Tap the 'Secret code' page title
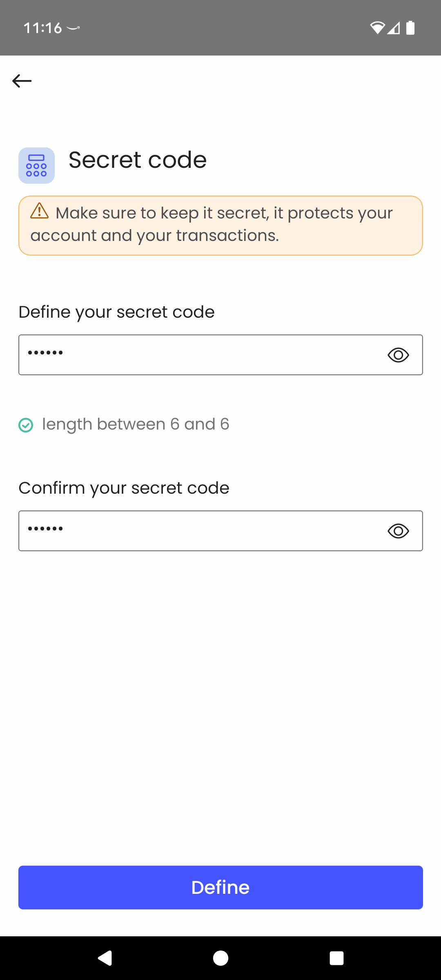The width and height of the screenshot is (441, 980). point(137,159)
